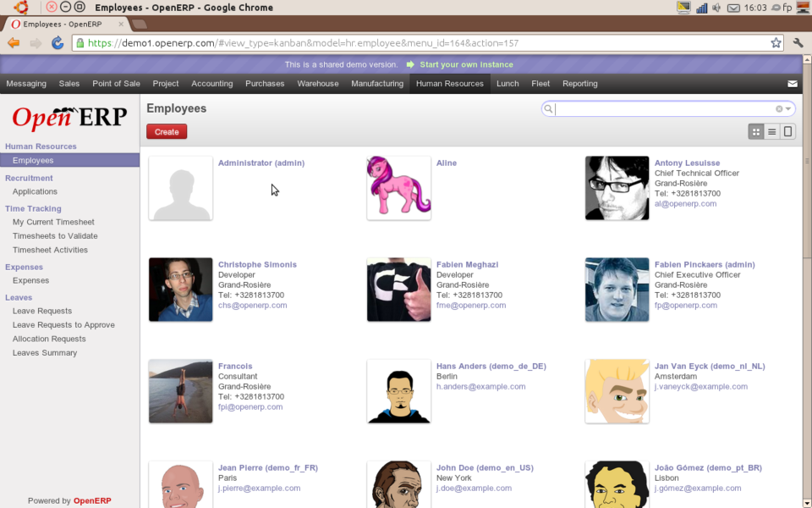Close the Employees - OpenERP tab
812x508 pixels.
point(121,24)
